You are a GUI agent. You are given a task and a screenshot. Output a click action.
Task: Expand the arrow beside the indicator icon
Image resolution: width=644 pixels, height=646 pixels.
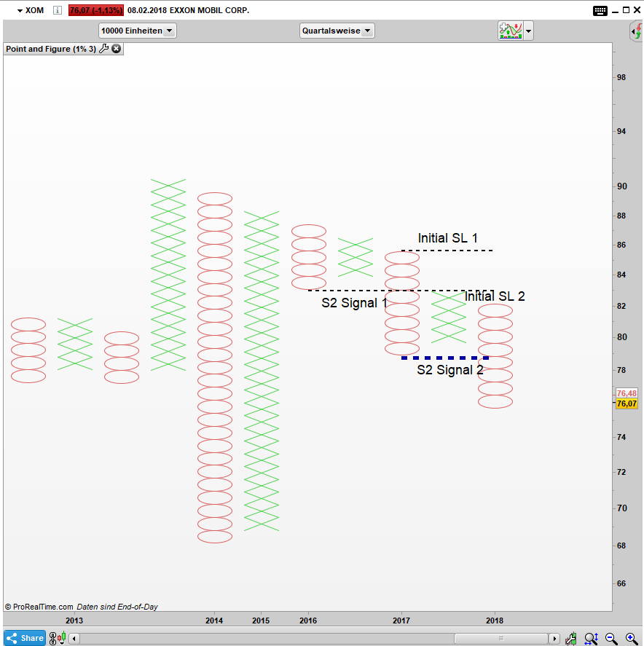click(x=529, y=31)
